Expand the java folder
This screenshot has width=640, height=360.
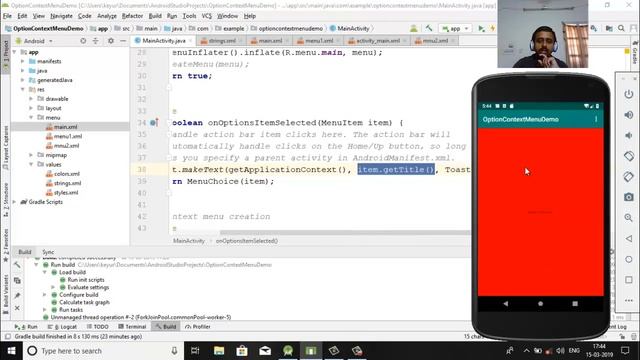(23, 71)
